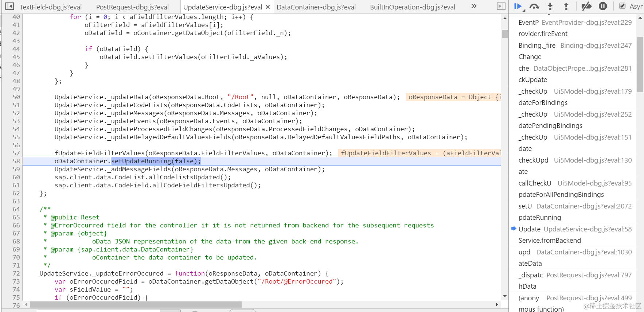The width and height of the screenshot is (644, 312).
Task: Select updateData call stack frame
Action: [573, 258]
